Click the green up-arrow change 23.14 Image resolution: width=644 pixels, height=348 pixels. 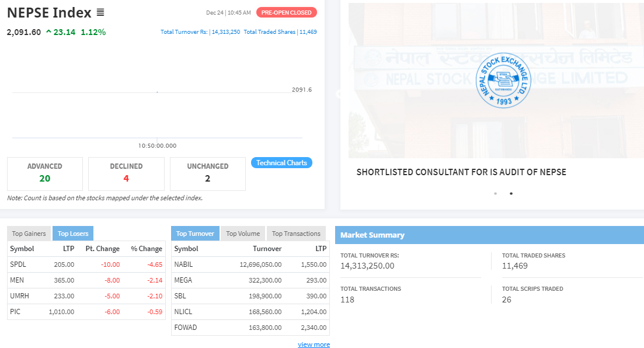(61, 32)
